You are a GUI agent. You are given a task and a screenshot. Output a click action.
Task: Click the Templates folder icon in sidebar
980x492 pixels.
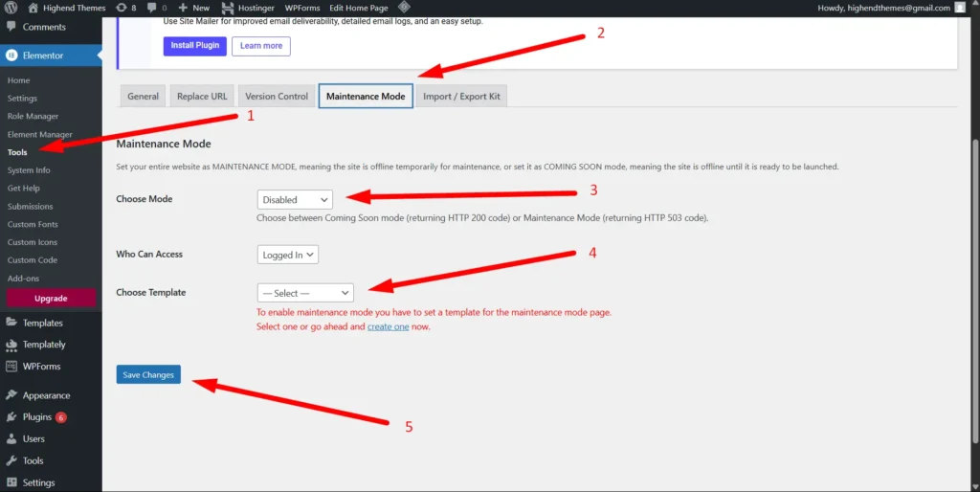coord(11,323)
